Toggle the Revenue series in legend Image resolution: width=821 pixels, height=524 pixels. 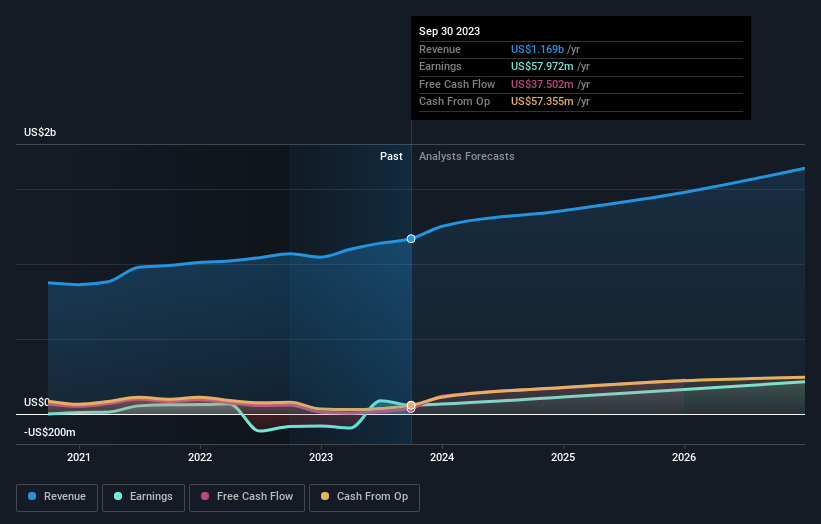pyautogui.click(x=57, y=497)
